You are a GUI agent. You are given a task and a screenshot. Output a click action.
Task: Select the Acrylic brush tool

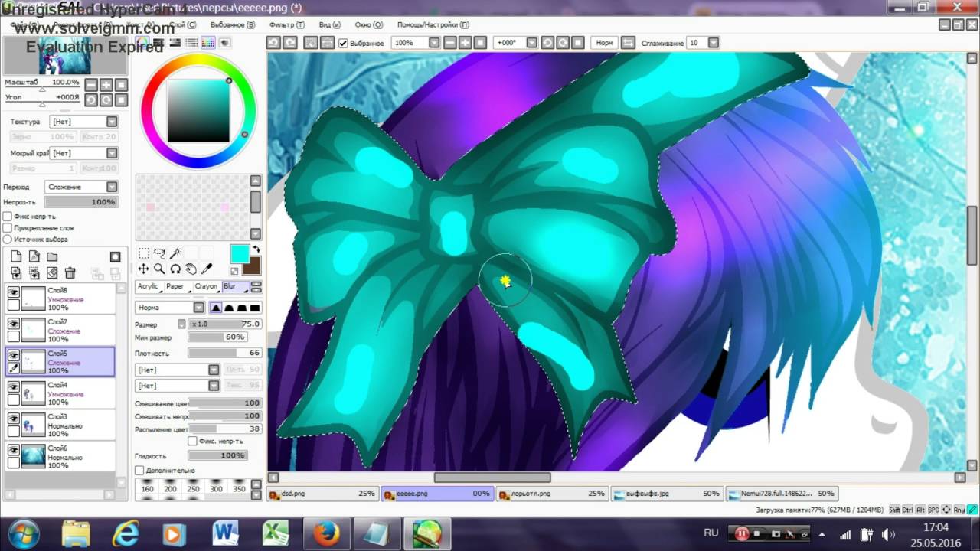148,287
